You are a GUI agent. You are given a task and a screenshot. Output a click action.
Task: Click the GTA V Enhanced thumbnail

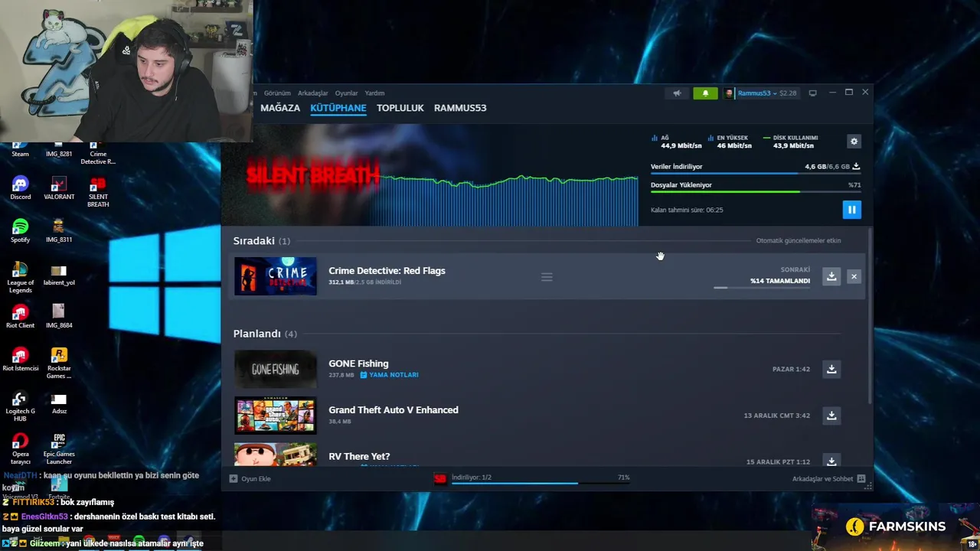[x=276, y=416]
